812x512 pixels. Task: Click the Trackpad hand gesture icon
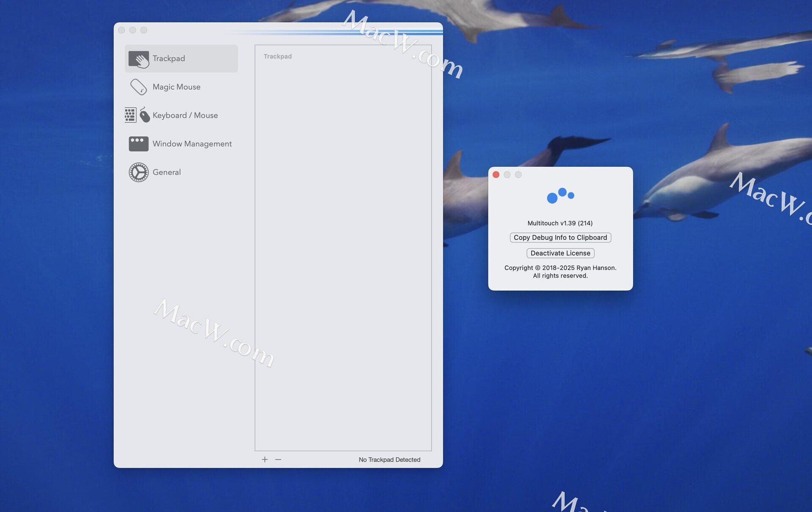(139, 59)
